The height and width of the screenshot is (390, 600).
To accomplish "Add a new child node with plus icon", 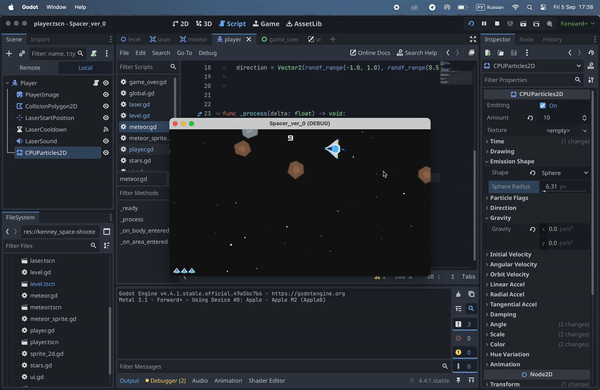I will (x=9, y=54).
